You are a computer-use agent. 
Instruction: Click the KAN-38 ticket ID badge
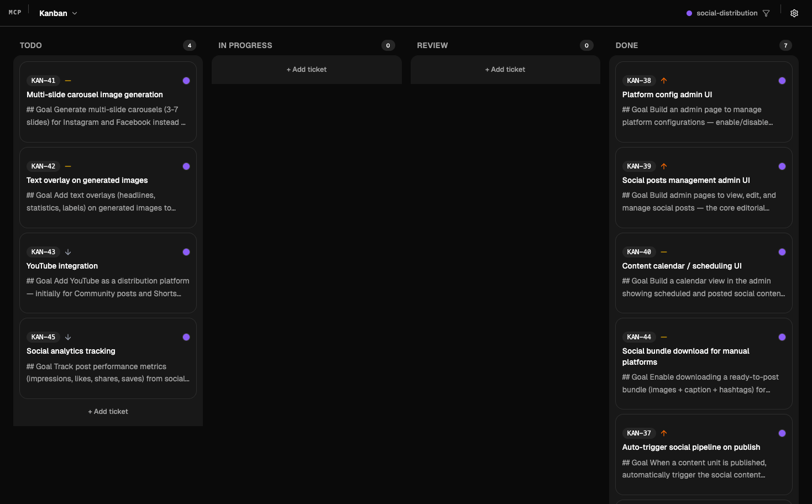639,81
